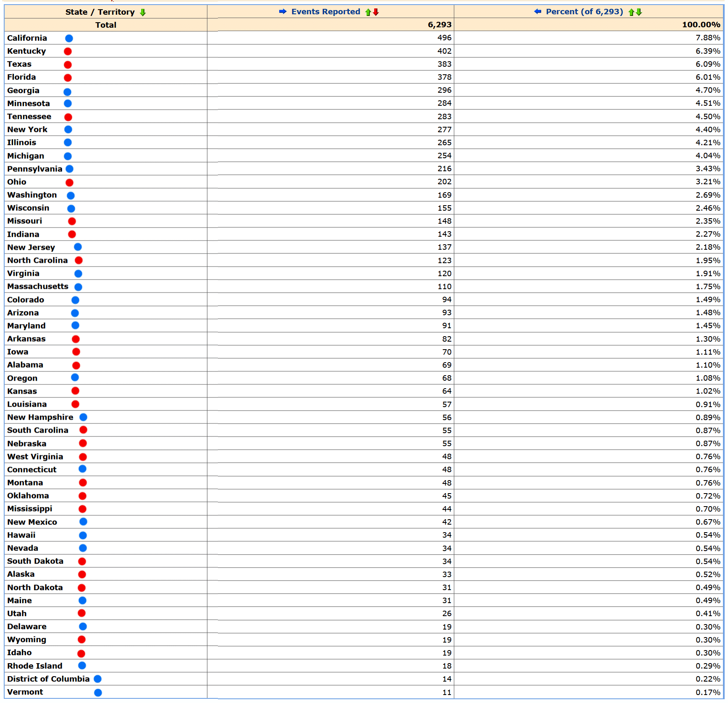Click the blue dot next to Oregon
Image resolution: width=728 pixels, height=703 pixels.
point(75,377)
